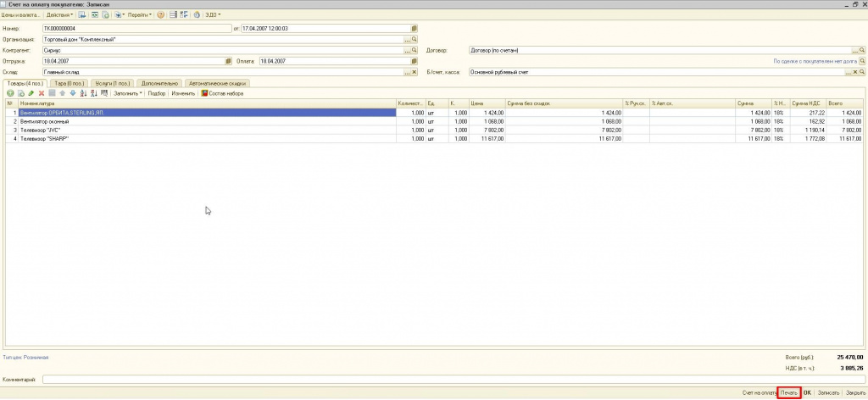
Task: Select the row Вентилятор оконный
Action: point(435,120)
